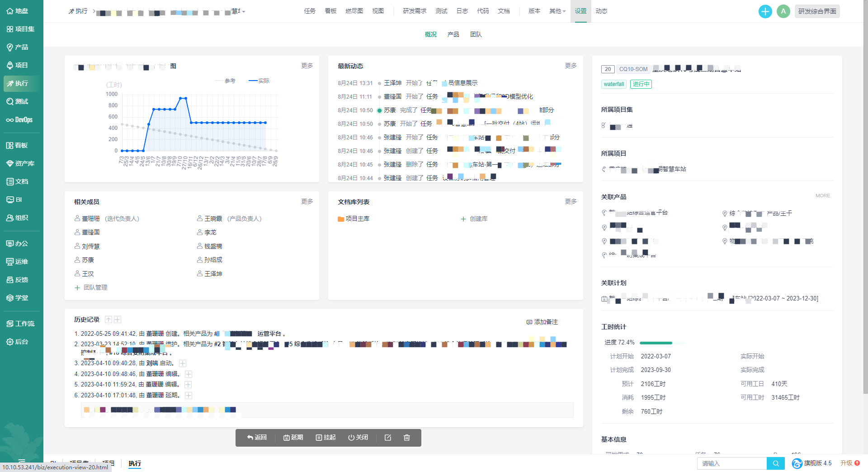Click MORE next to 关联产品
The image size is (868, 472).
pos(823,195)
